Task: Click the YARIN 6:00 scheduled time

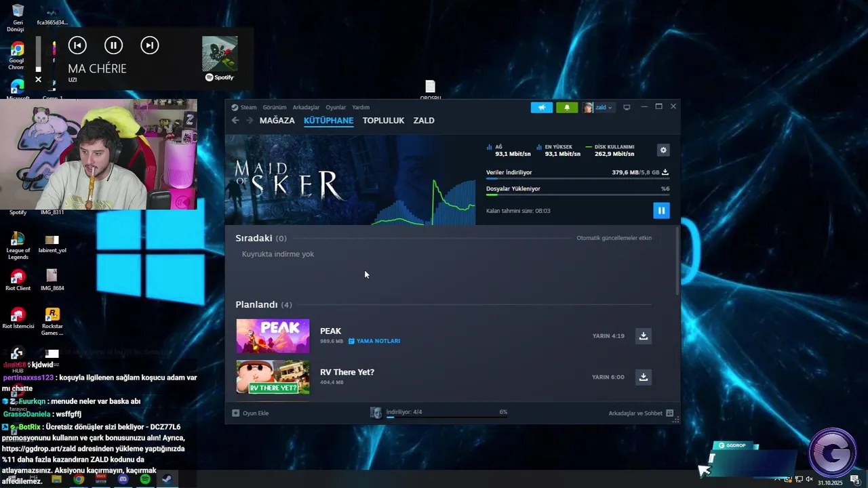Action: 608,377
